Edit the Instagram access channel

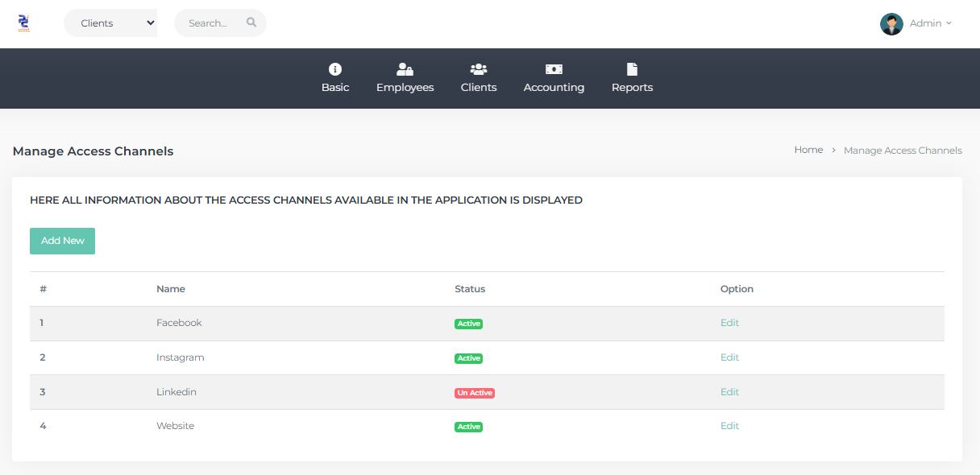pyautogui.click(x=729, y=357)
